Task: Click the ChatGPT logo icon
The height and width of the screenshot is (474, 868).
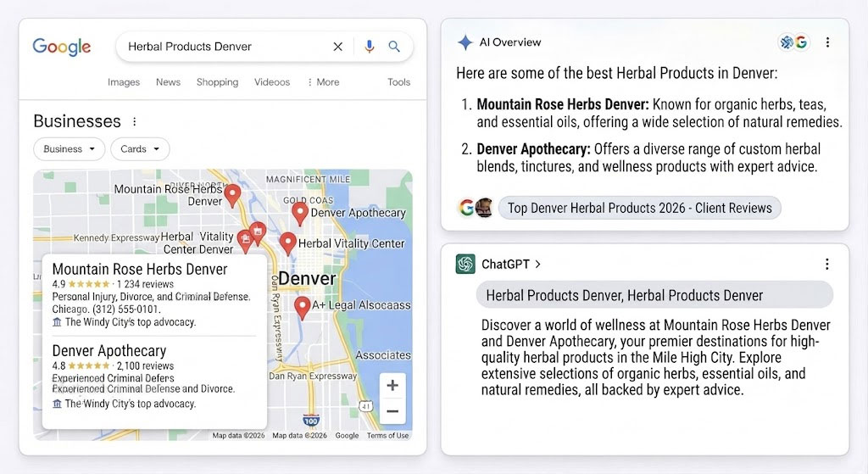Action: point(465,264)
